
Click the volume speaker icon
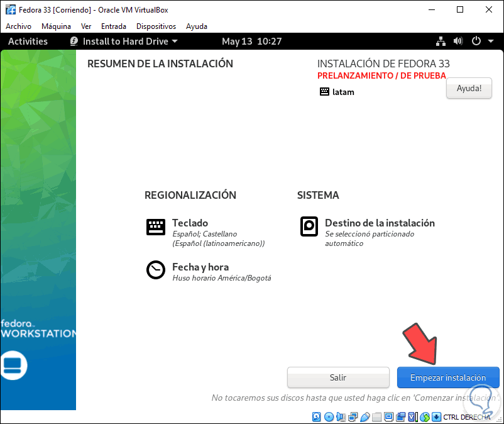(x=458, y=41)
